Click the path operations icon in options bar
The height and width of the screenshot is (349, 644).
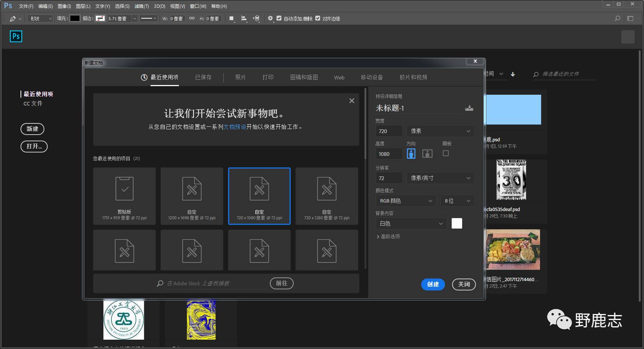pyautogui.click(x=231, y=18)
